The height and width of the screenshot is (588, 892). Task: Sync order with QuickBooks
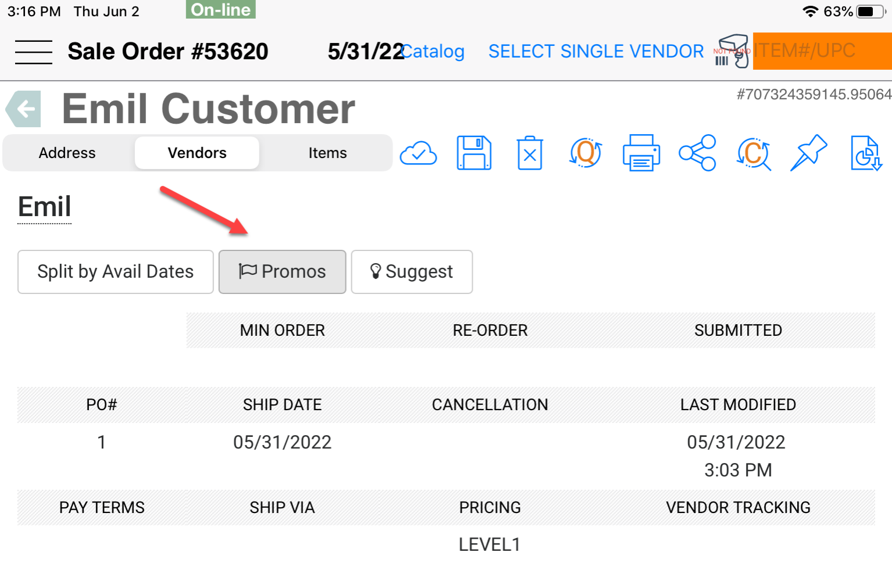pos(586,153)
